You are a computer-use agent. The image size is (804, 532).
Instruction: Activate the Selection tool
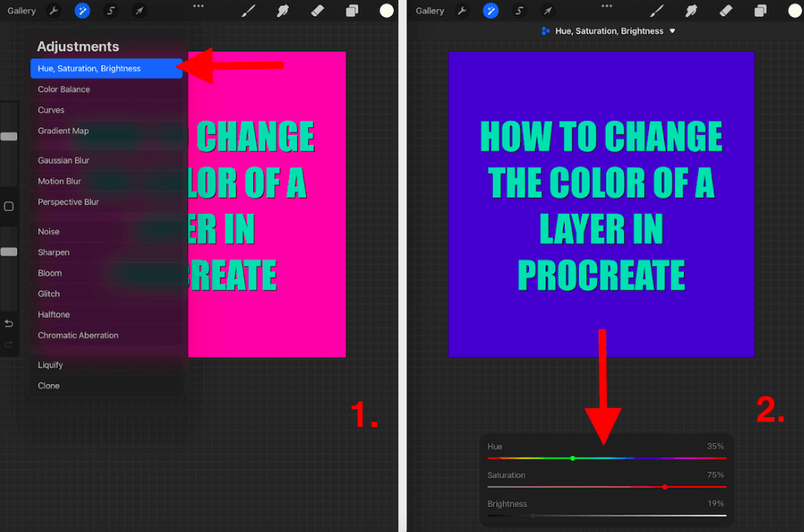[x=109, y=10]
